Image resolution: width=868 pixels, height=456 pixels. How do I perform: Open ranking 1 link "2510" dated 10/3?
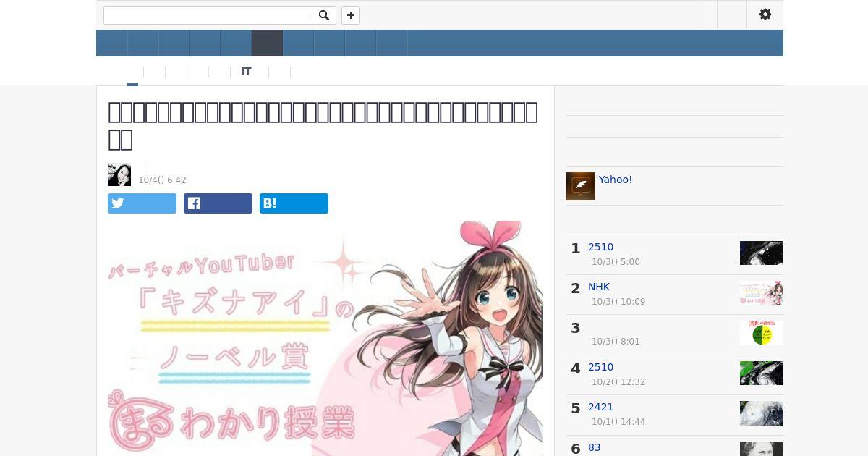600,247
